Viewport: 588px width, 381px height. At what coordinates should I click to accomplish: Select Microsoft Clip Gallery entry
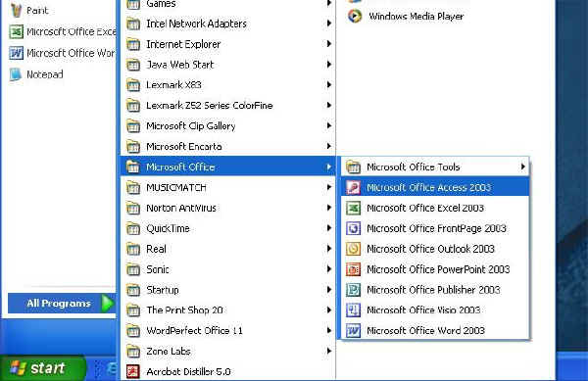[x=228, y=126]
